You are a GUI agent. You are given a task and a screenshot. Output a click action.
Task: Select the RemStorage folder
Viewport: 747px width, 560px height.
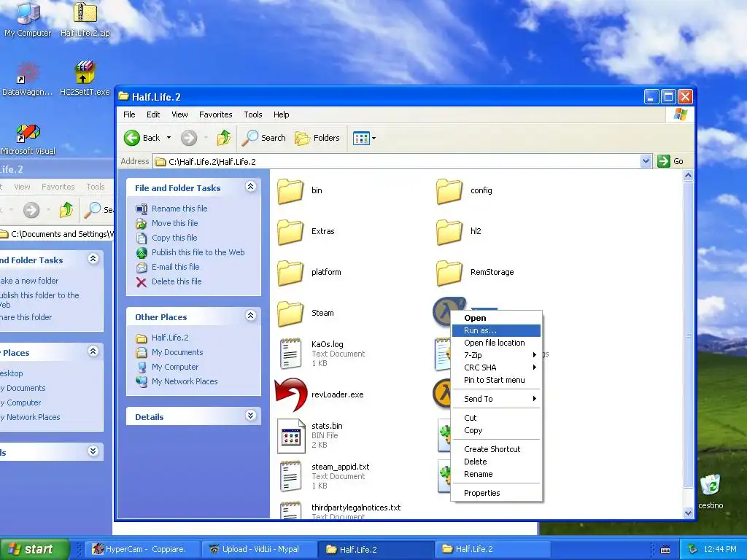[474, 273]
